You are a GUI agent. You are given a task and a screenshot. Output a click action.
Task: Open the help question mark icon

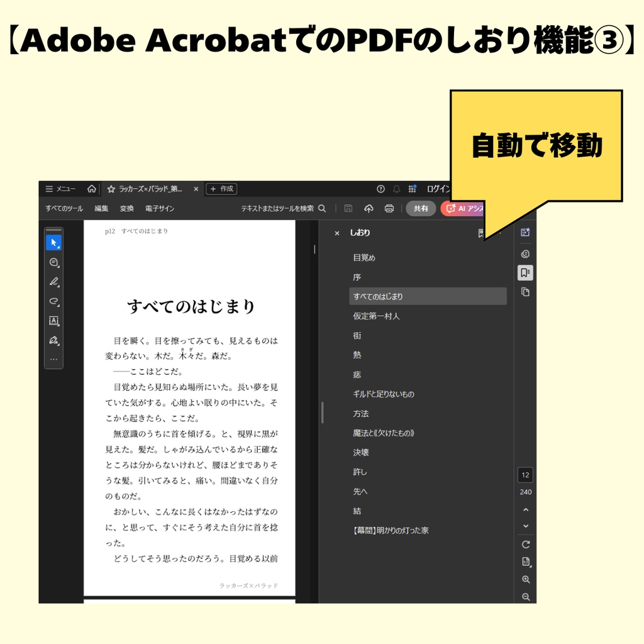coord(380,189)
